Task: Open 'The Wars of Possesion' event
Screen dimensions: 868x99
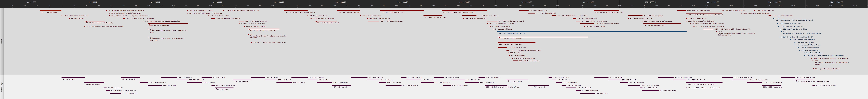Action: pos(511,44)
